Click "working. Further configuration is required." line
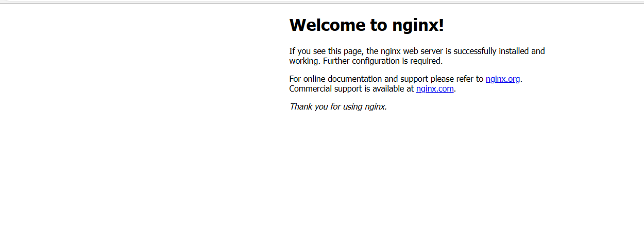The image size is (644, 233). click(x=366, y=61)
